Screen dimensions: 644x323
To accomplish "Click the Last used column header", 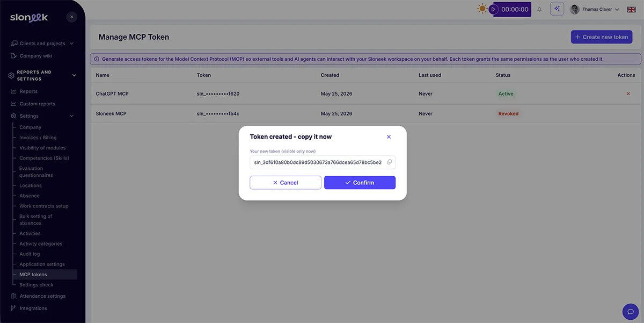I will [430, 75].
